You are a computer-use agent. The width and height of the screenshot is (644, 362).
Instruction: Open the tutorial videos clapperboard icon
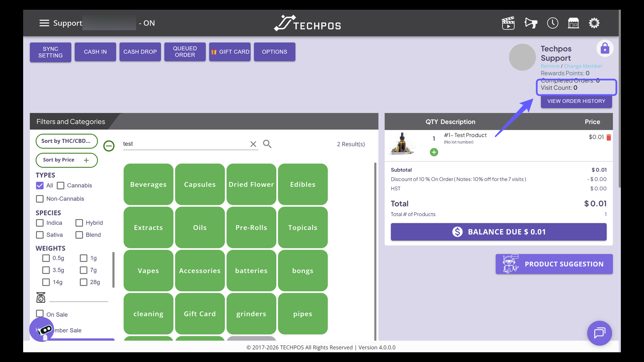508,23
